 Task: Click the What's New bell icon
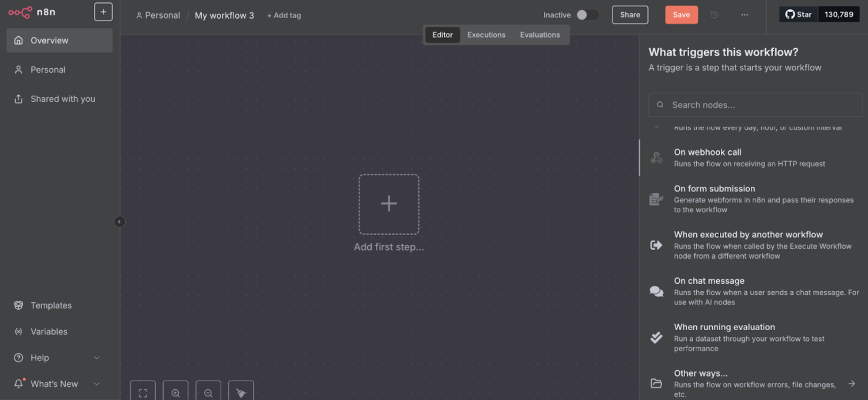[x=19, y=383]
